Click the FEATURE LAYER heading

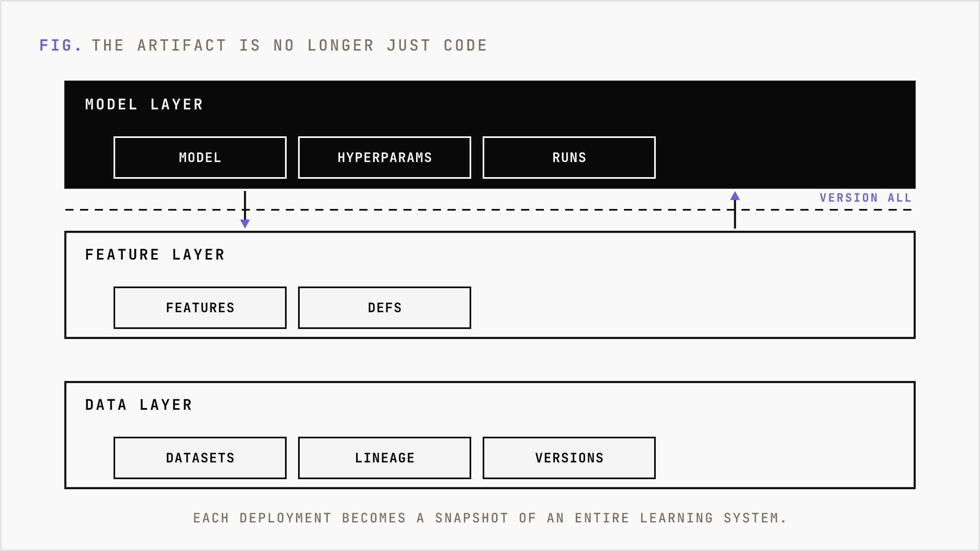point(155,255)
